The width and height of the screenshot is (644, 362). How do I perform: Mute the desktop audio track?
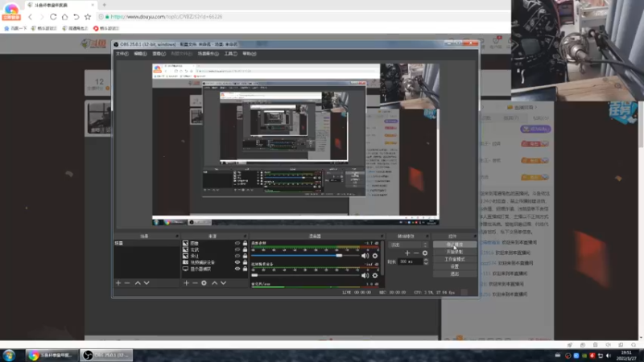365,256
